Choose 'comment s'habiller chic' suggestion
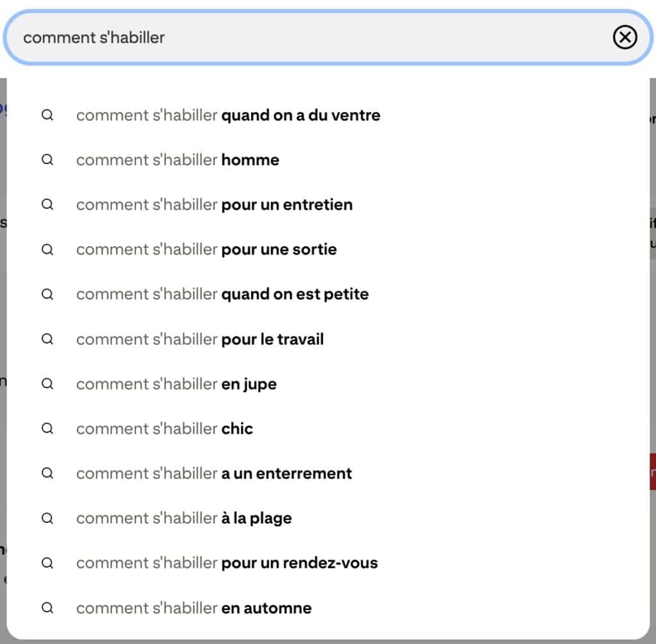This screenshot has height=644, width=656. tap(164, 429)
